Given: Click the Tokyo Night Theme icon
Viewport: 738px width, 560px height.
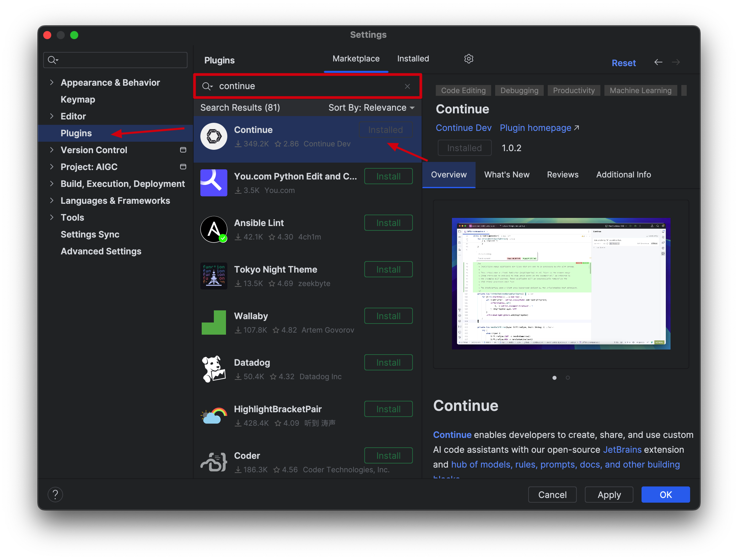Looking at the screenshot, I should 214,276.
